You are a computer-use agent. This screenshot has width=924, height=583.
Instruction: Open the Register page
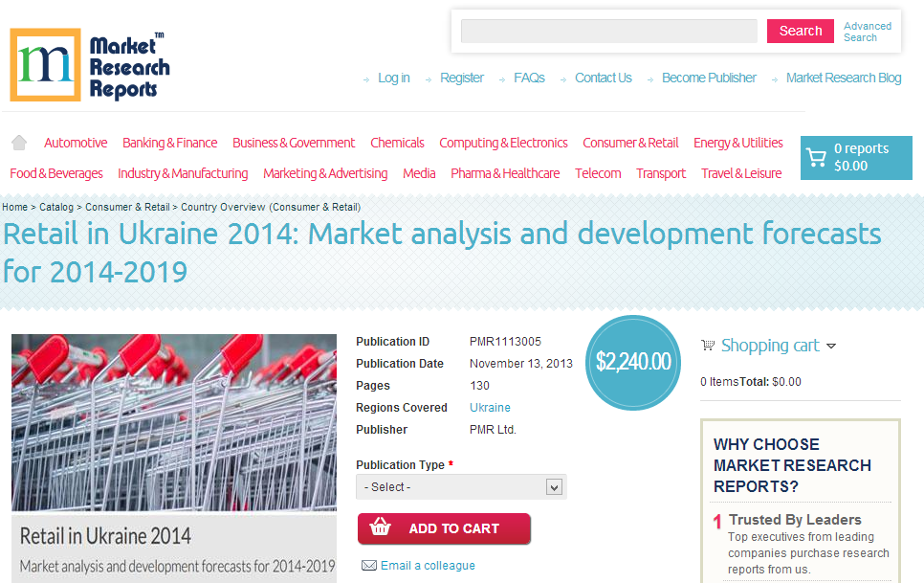(x=462, y=78)
